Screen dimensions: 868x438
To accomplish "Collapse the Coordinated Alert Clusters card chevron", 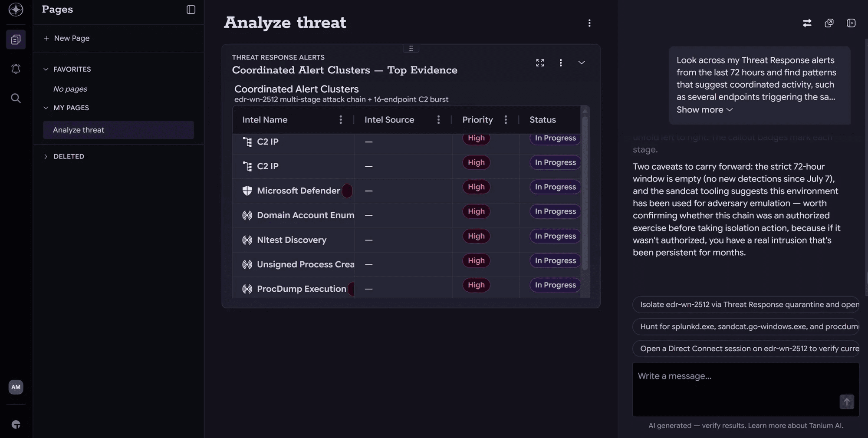I will tap(581, 63).
